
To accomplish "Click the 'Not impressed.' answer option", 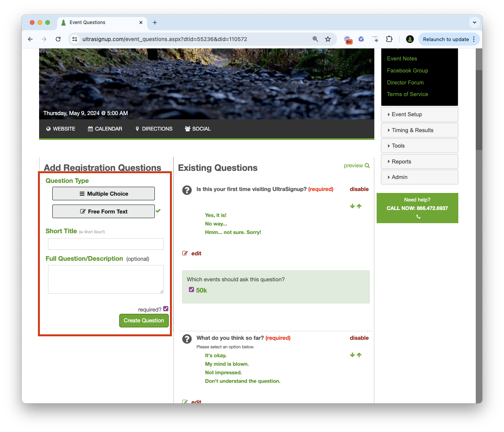I will (223, 372).
